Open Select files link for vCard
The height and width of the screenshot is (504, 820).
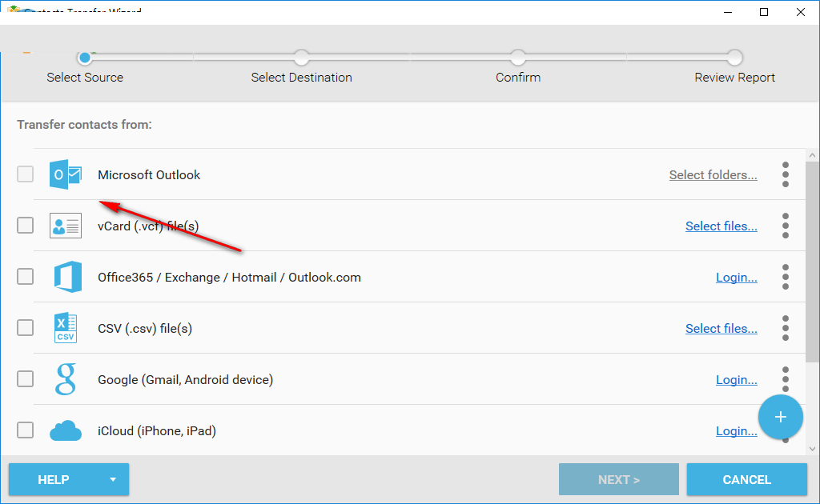pos(722,226)
